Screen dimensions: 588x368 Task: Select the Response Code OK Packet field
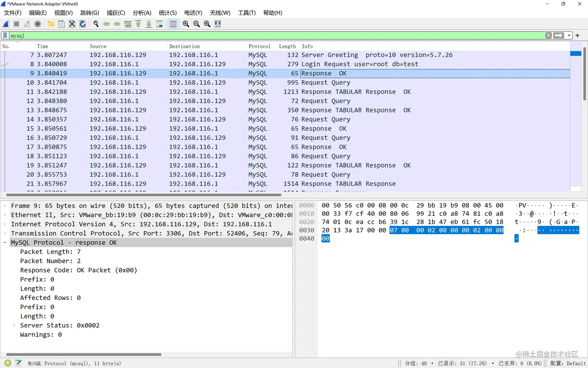(79, 270)
